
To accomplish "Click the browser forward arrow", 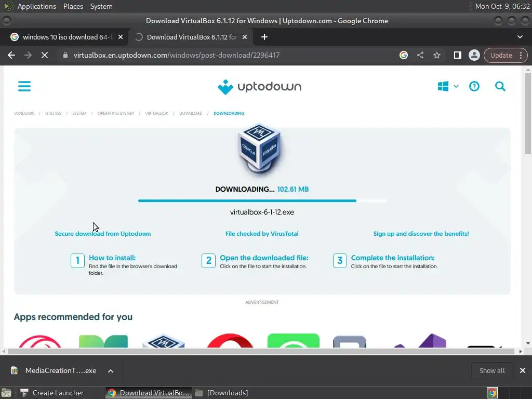I will (28, 55).
